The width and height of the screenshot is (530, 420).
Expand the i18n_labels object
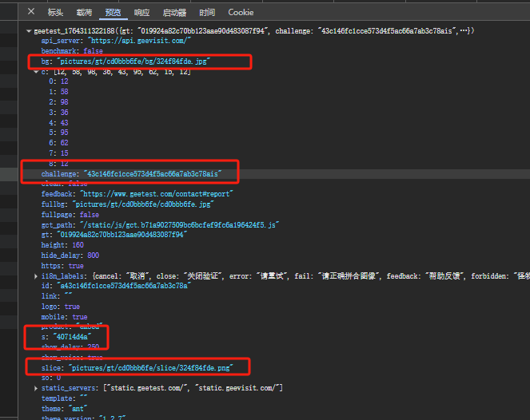click(36, 276)
